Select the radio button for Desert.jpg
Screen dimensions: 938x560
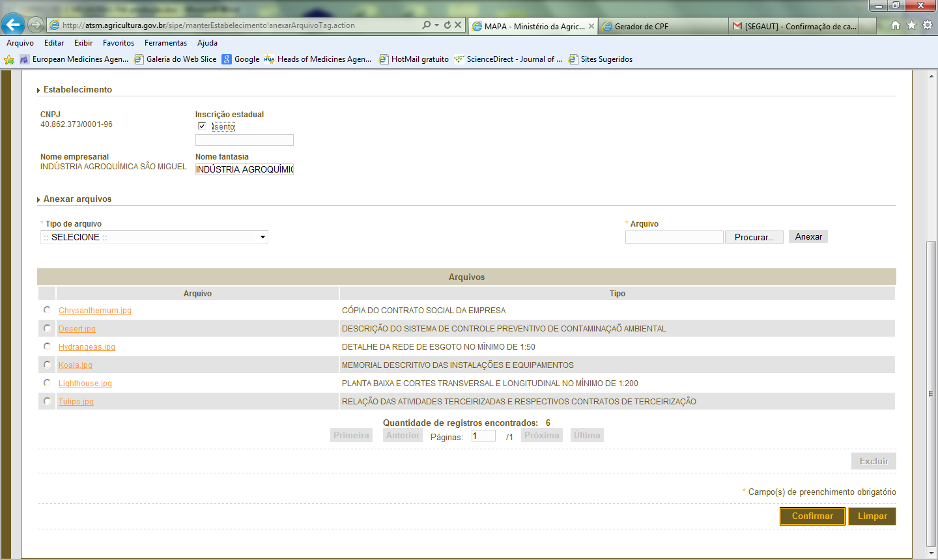tap(47, 328)
